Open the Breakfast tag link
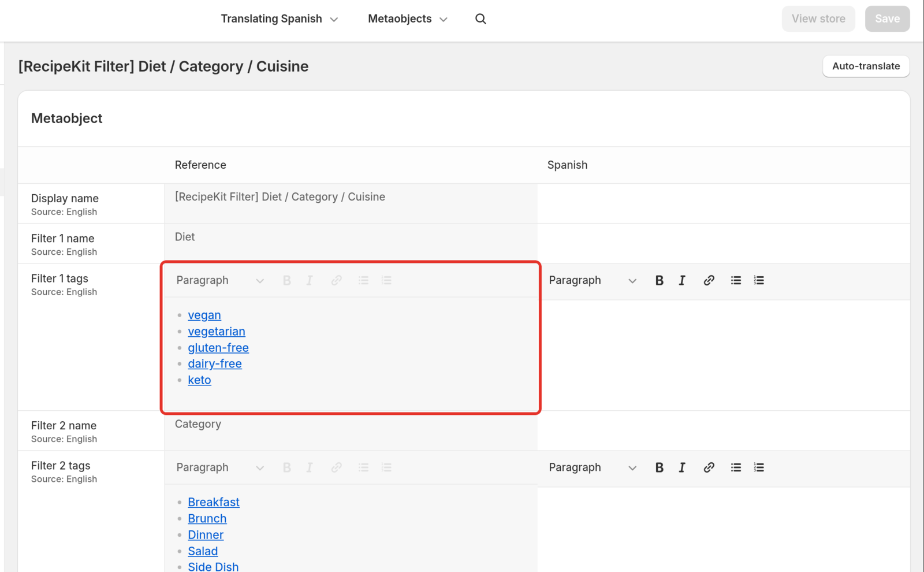 (214, 502)
